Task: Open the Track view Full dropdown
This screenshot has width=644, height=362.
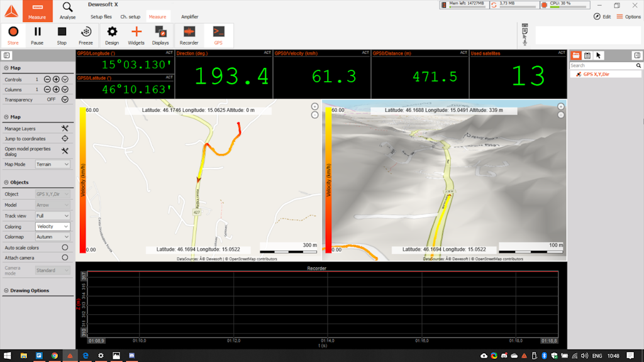Action: [x=52, y=216]
